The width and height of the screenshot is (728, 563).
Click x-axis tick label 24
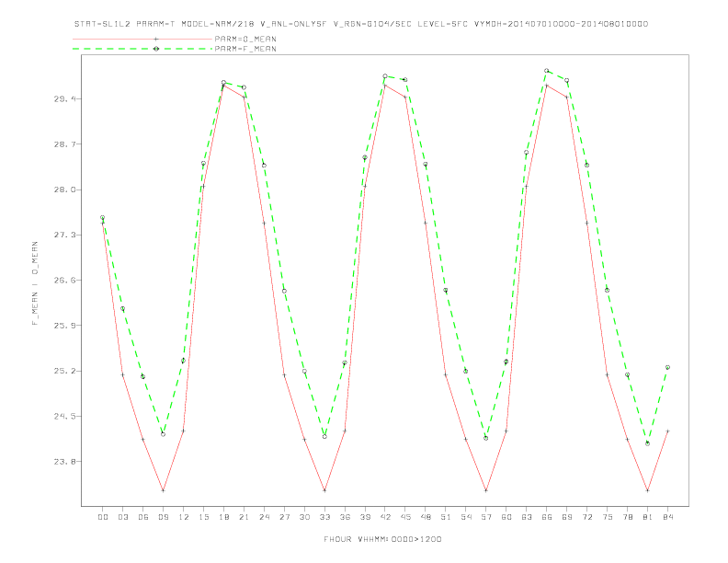click(x=264, y=517)
